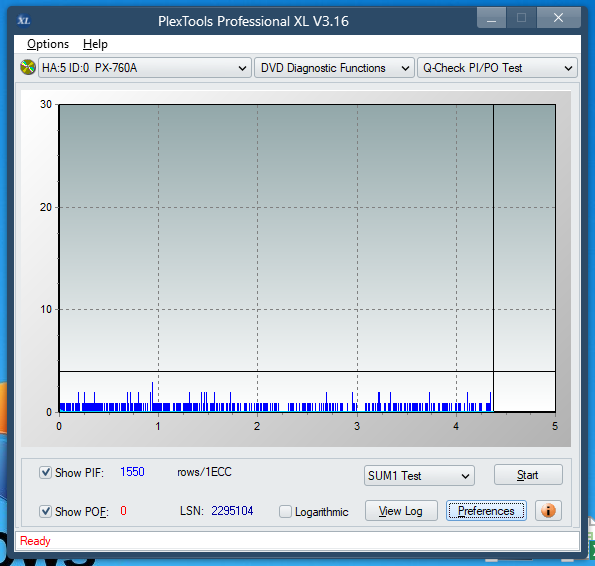Click the x-axis label 5
The width and height of the screenshot is (595, 566).
click(555, 426)
